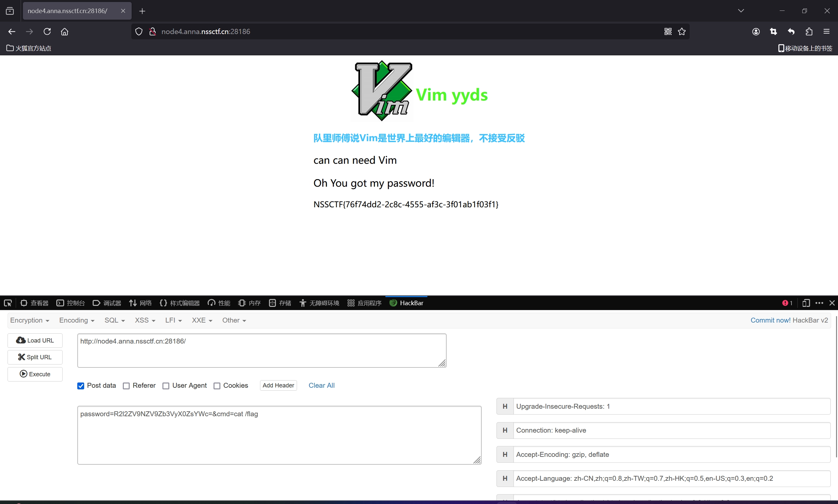Click the Add Header button

click(278, 385)
